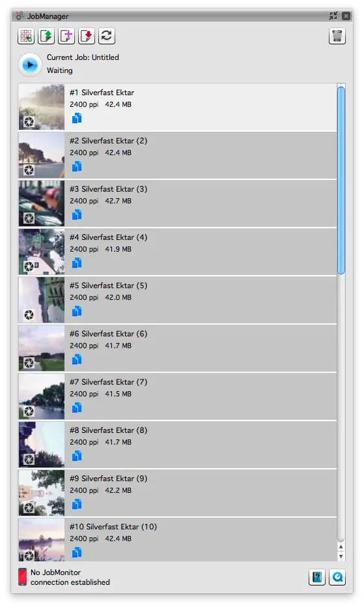
Task: Click the red-arrow import job icon
Action: click(x=86, y=36)
